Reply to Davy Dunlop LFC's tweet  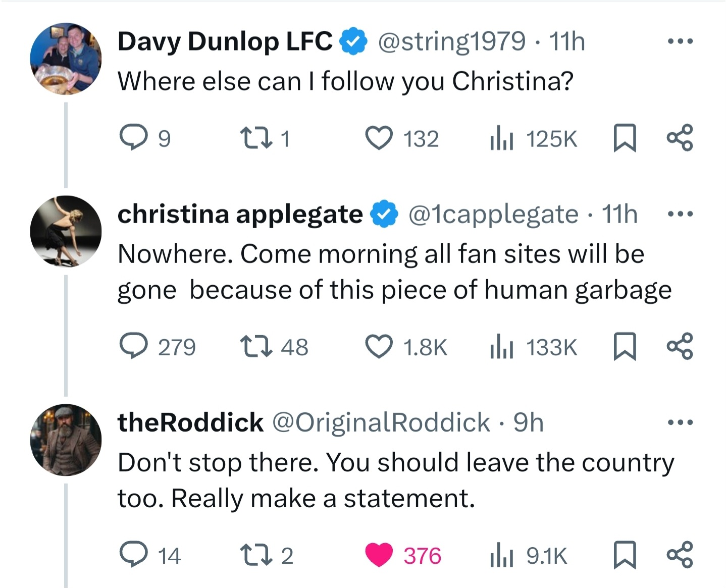(133, 138)
